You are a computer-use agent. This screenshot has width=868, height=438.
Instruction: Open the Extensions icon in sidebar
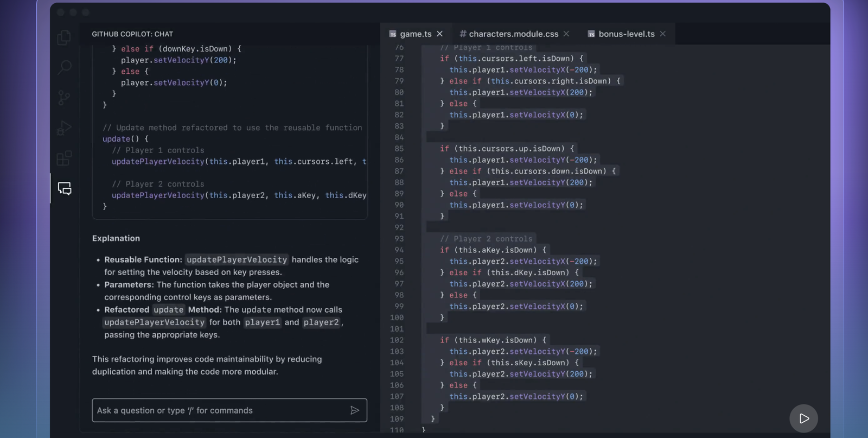pos(64,158)
